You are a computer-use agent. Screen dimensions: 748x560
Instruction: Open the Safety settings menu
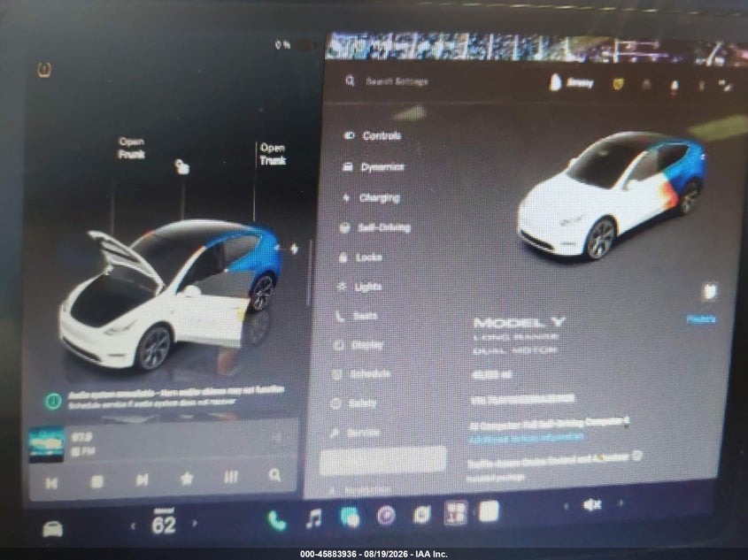353,403
